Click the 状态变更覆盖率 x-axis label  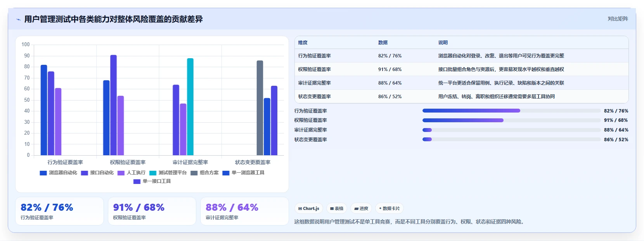tap(253, 162)
